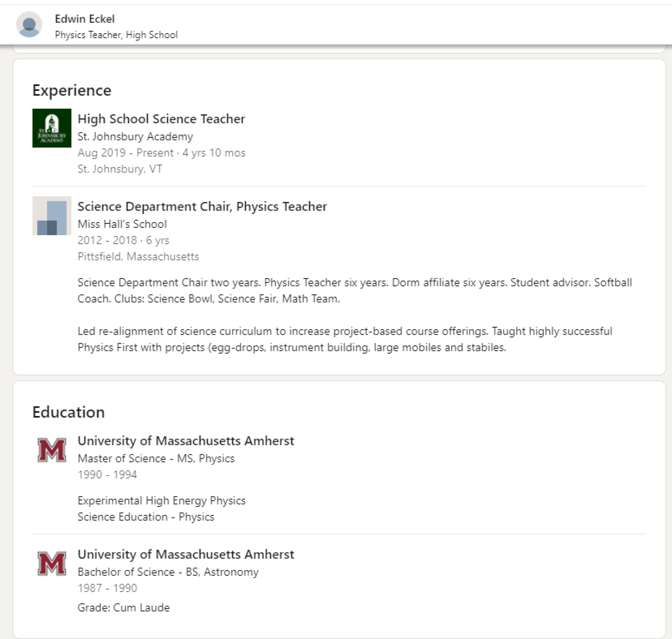This screenshot has height=639, width=672.
Task: Click the Education section heading
Action: 68,412
